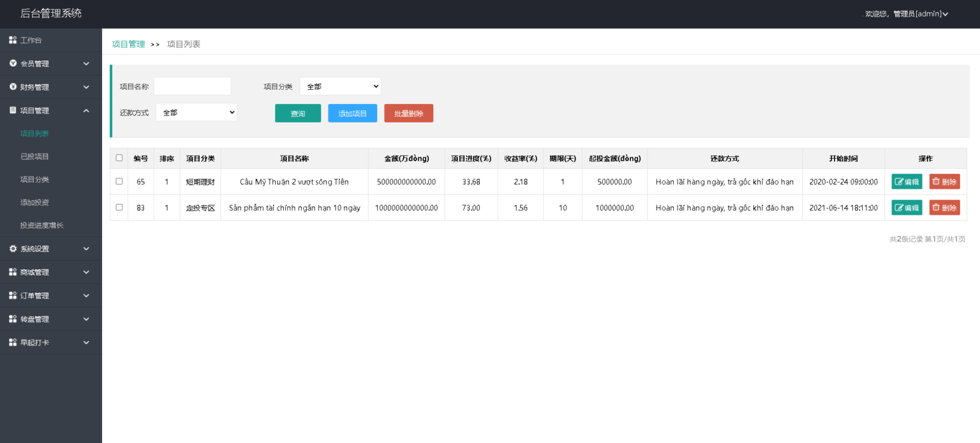Click the red 批量删除 button
This screenshot has width=980, height=443.
coord(408,113)
